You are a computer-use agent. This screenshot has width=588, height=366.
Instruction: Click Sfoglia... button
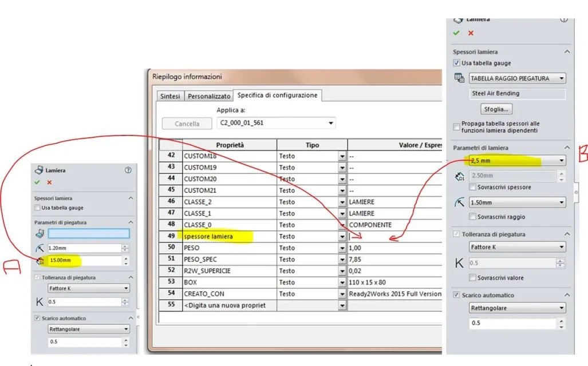(496, 109)
